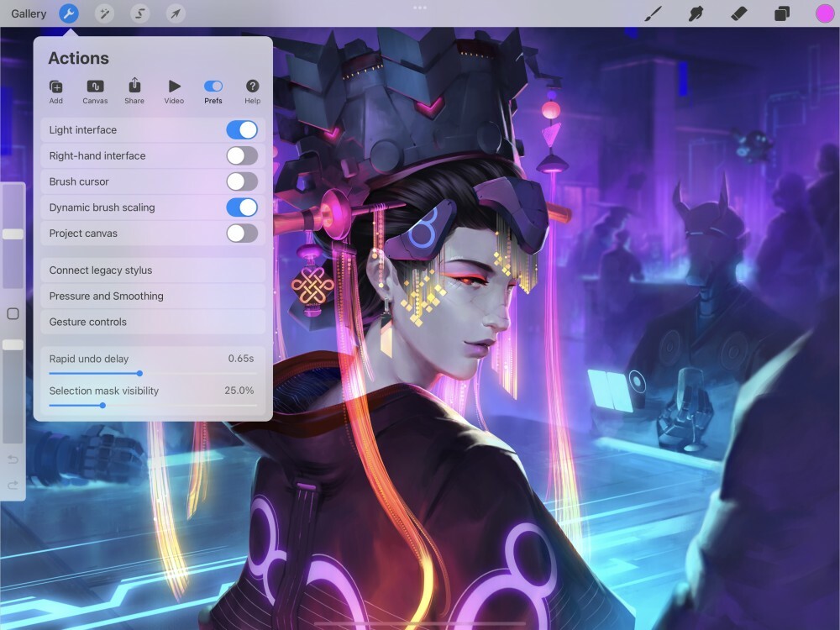
Task: Click the Add icon in Actions
Action: pyautogui.click(x=55, y=87)
